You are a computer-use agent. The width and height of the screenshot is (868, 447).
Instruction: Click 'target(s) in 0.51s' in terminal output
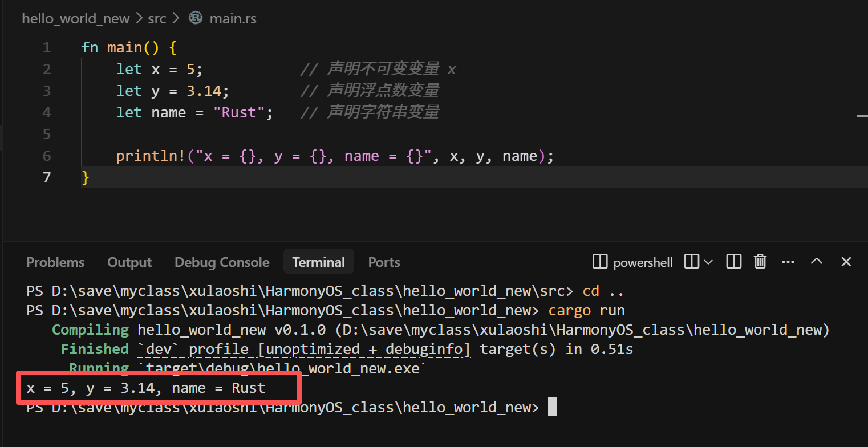click(556, 349)
